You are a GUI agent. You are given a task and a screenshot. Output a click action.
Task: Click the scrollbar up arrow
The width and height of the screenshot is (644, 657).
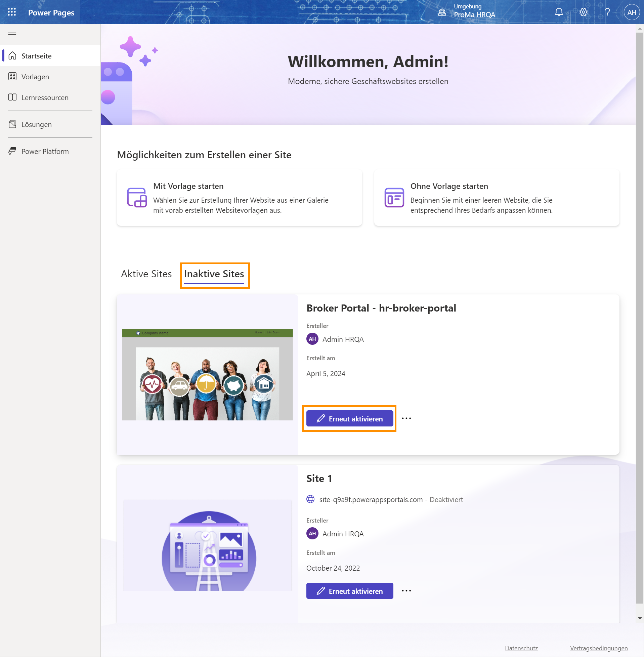[639, 29]
